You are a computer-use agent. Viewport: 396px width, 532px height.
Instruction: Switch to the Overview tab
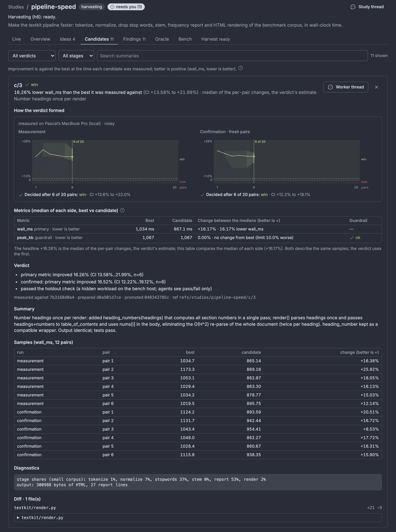(40, 39)
